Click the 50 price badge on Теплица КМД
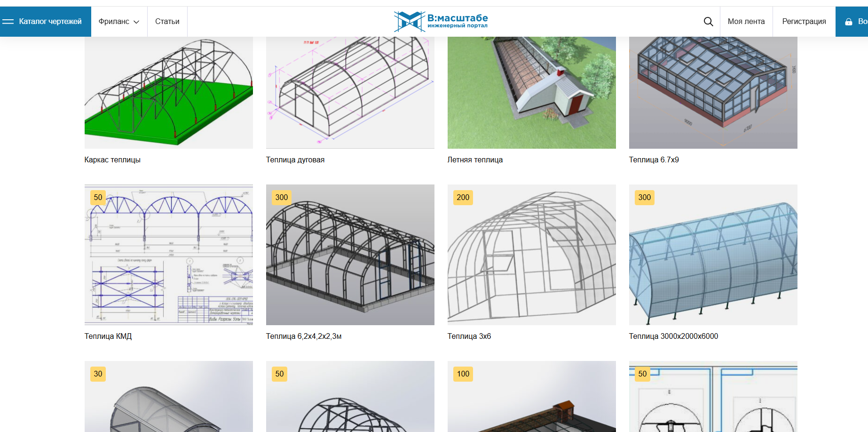The width and height of the screenshot is (868, 432). pyautogui.click(x=98, y=198)
